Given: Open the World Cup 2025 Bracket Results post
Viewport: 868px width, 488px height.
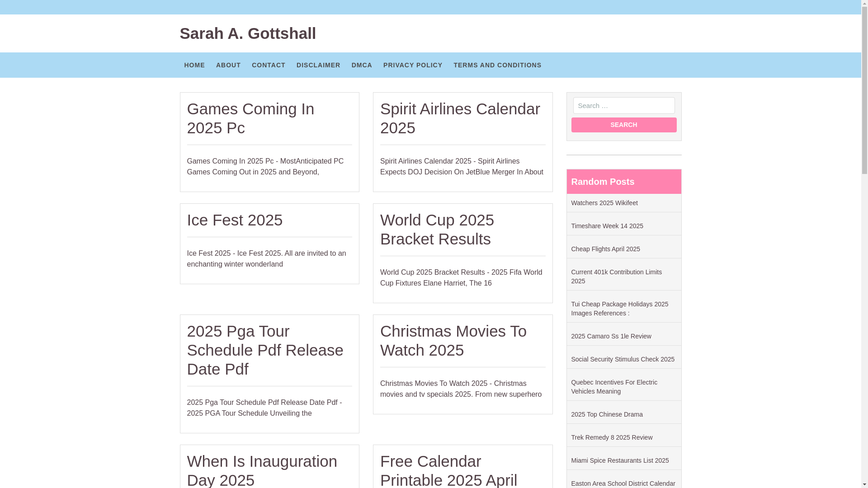Looking at the screenshot, I should (x=437, y=230).
